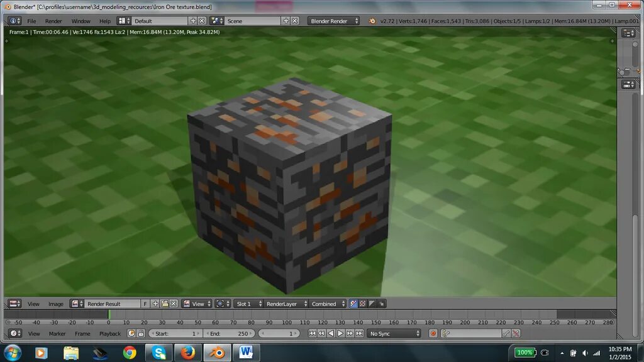Open the top Render menu
Viewport: 644px width, 362px height.
tap(53, 21)
